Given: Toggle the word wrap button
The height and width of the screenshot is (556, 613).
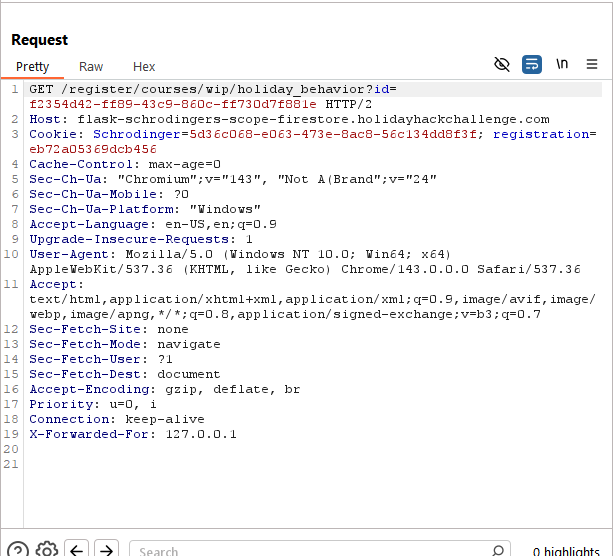Looking at the screenshot, I should 532,65.
